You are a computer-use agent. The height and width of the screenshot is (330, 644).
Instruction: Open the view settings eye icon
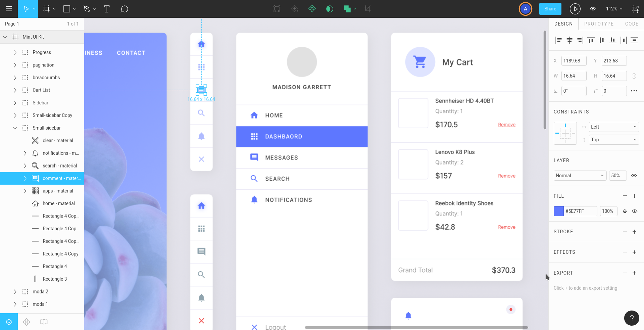[593, 9]
